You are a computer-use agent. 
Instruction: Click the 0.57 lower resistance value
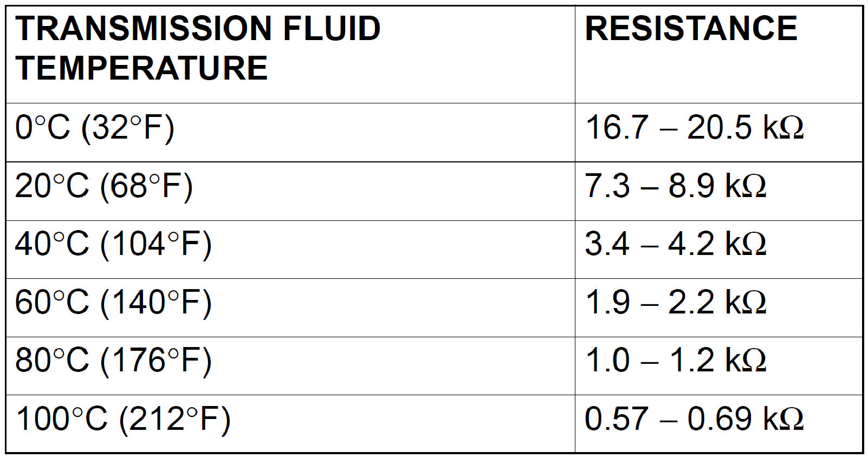pyautogui.click(x=616, y=420)
